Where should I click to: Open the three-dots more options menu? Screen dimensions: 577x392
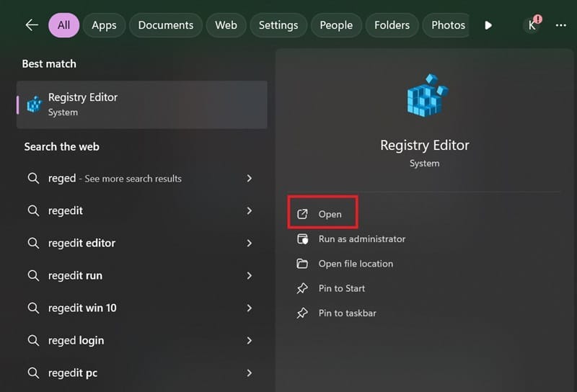point(561,25)
